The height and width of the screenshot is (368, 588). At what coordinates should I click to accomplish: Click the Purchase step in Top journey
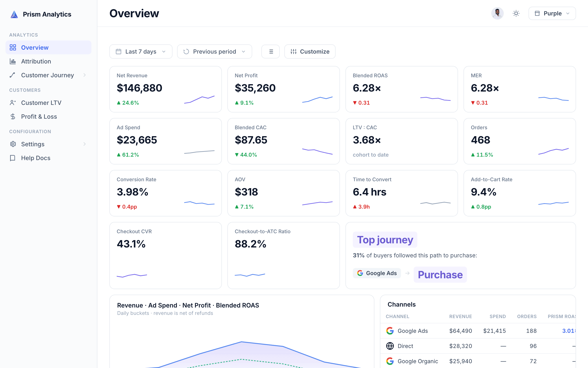(x=440, y=275)
